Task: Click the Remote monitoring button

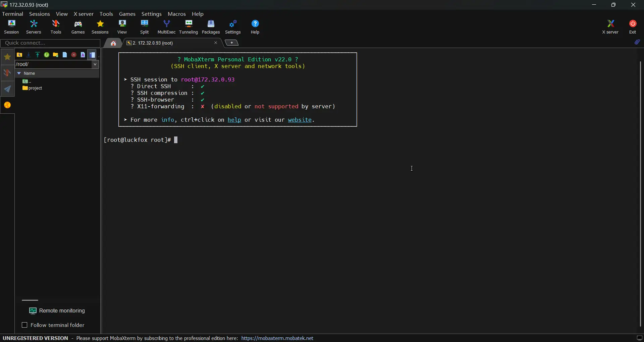Action: pyautogui.click(x=57, y=311)
